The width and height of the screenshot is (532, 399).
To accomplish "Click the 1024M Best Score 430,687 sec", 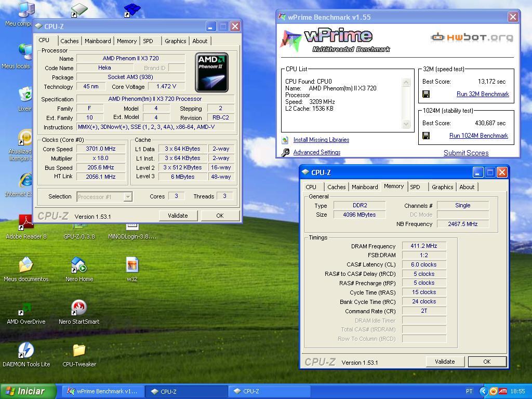I will point(490,123).
